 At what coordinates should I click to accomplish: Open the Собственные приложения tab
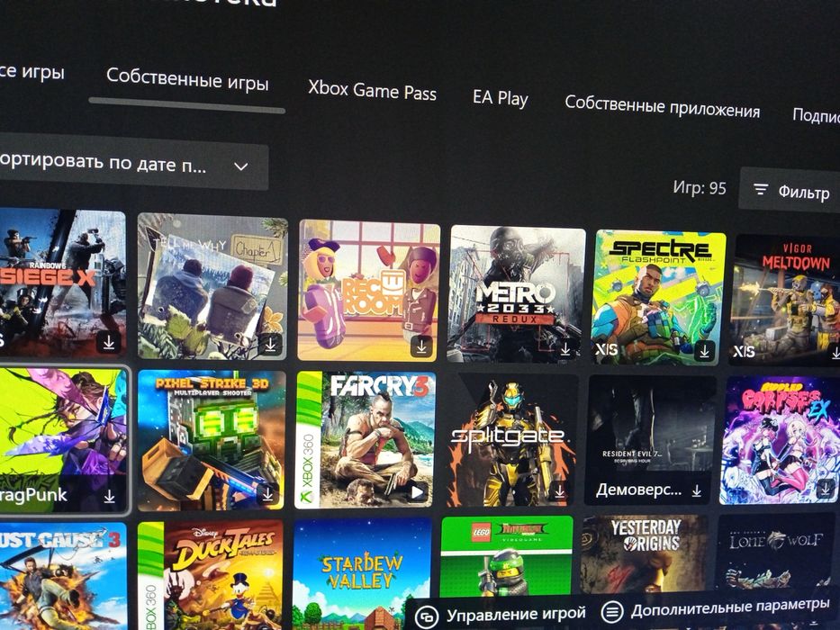click(662, 105)
